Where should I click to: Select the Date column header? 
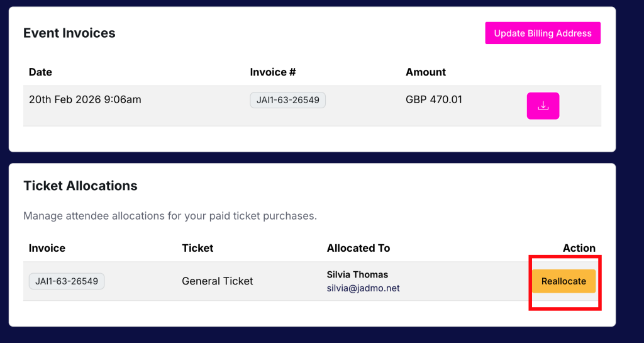tap(40, 72)
